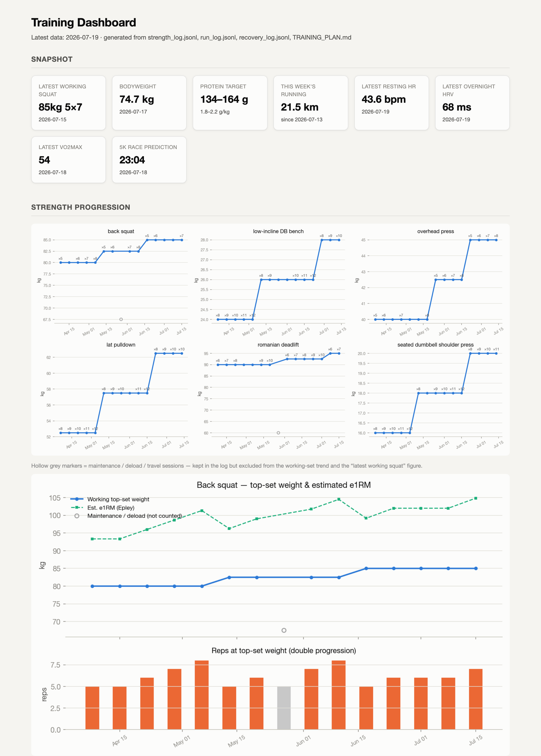541x756 pixels.
Task: Click the "lat pulldown" chart title
Action: point(121,345)
